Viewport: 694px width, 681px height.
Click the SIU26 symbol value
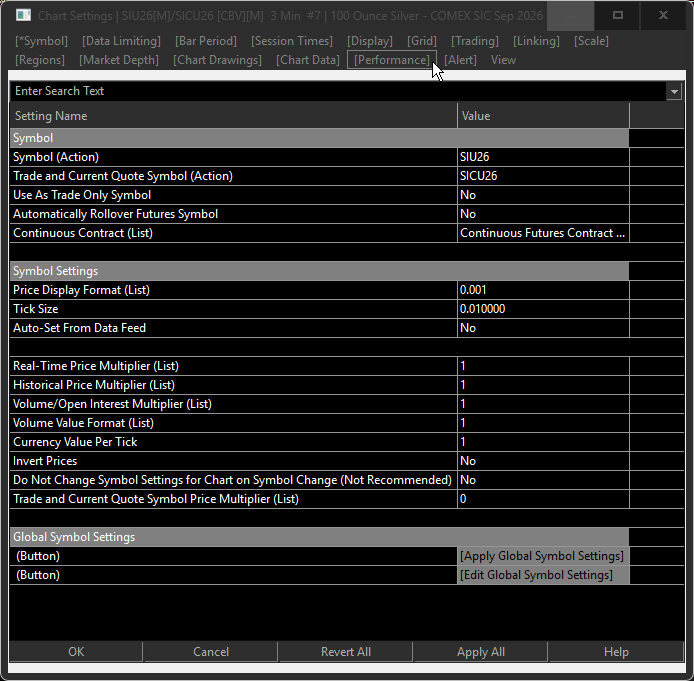coord(543,157)
